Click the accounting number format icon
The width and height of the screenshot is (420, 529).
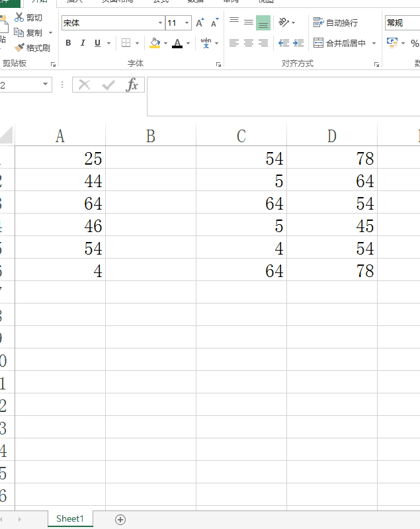click(x=392, y=43)
